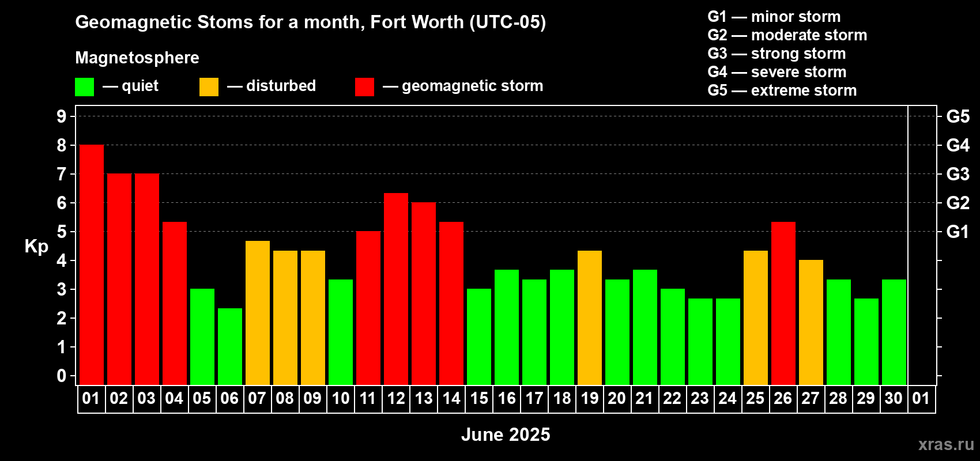Click the orange disturbed legend swatch
The height and width of the screenshot is (461, 980).
(209, 87)
